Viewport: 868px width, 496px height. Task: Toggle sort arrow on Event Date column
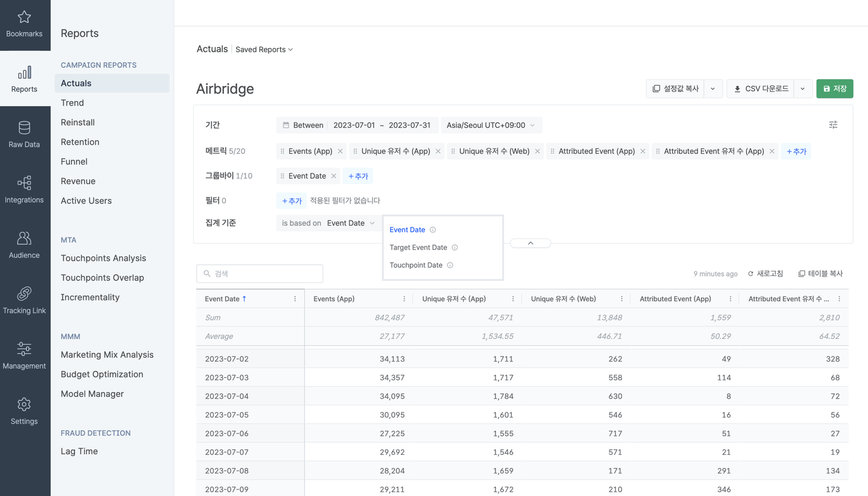pos(244,299)
